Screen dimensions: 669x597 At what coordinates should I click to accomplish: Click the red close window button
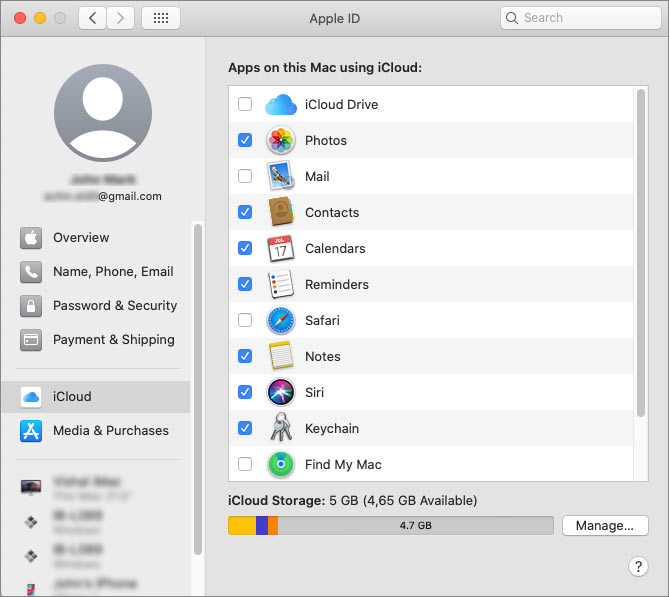[x=20, y=18]
